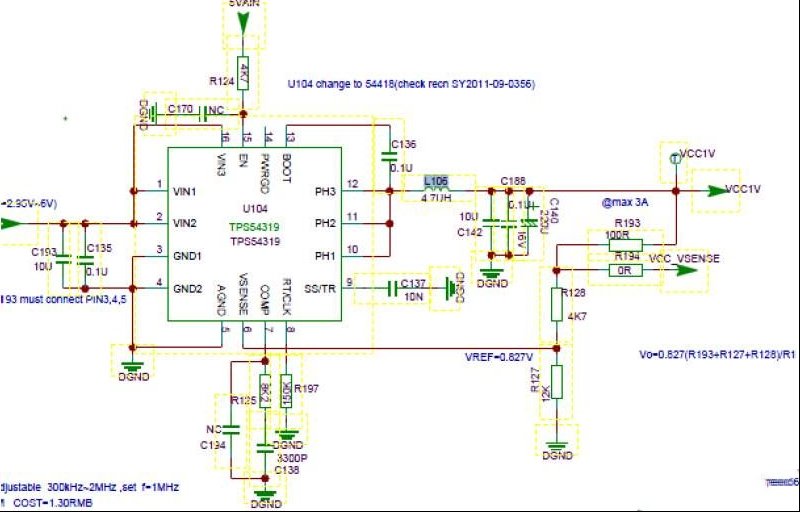Select the SS/TR pin label
The image size is (800, 512).
tap(320, 289)
